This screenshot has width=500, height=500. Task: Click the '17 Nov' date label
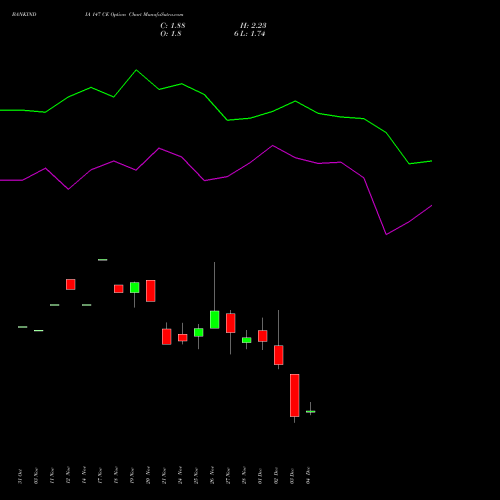click(100, 476)
